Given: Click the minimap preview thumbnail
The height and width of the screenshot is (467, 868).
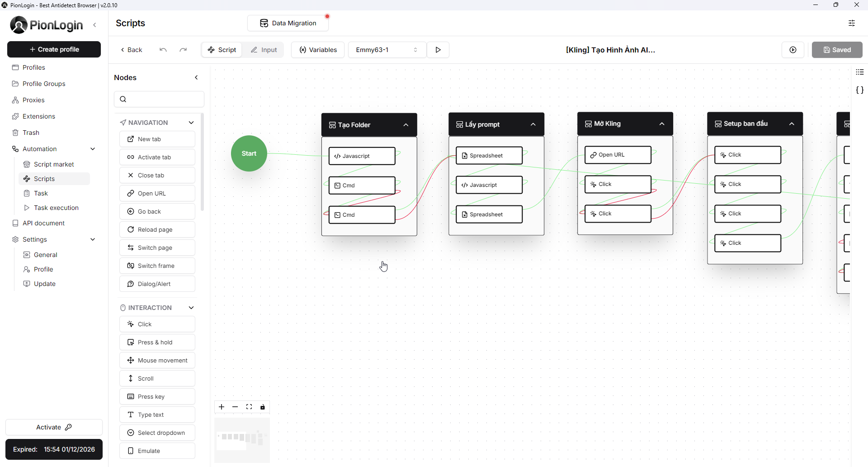Looking at the screenshot, I should coord(242,440).
